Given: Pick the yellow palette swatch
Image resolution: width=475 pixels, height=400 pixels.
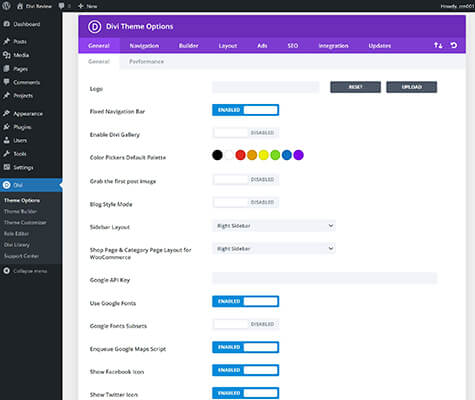Looking at the screenshot, I should [x=264, y=155].
